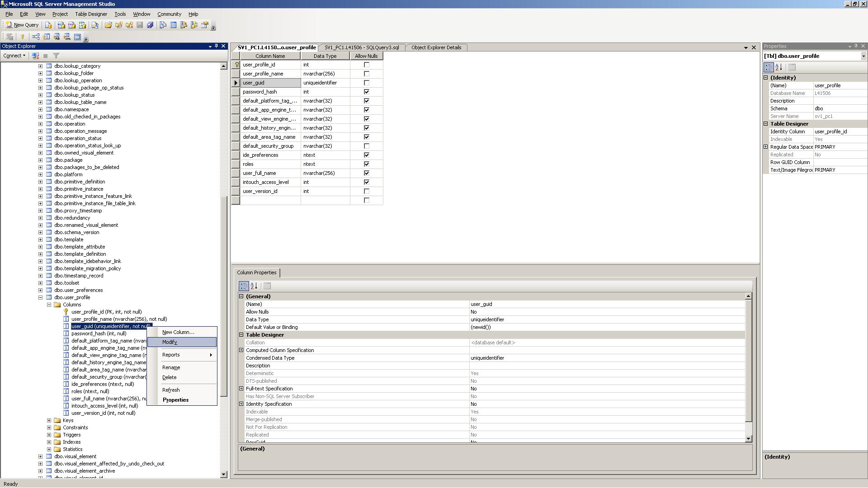Collapse the Columns folder node
This screenshot has height=488, width=868.
tap(49, 305)
